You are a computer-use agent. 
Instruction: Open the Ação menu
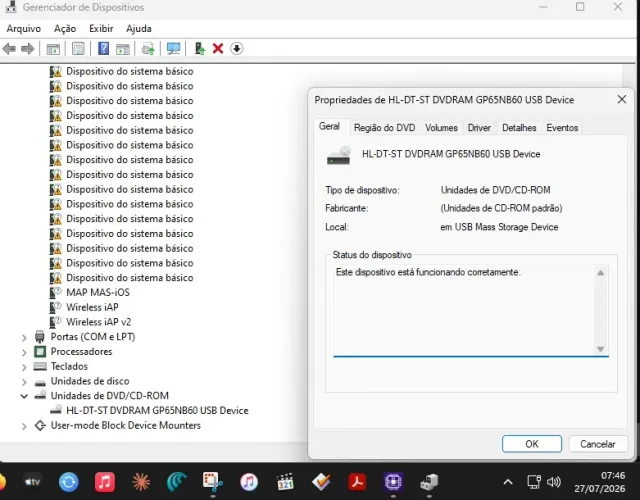[65, 29]
